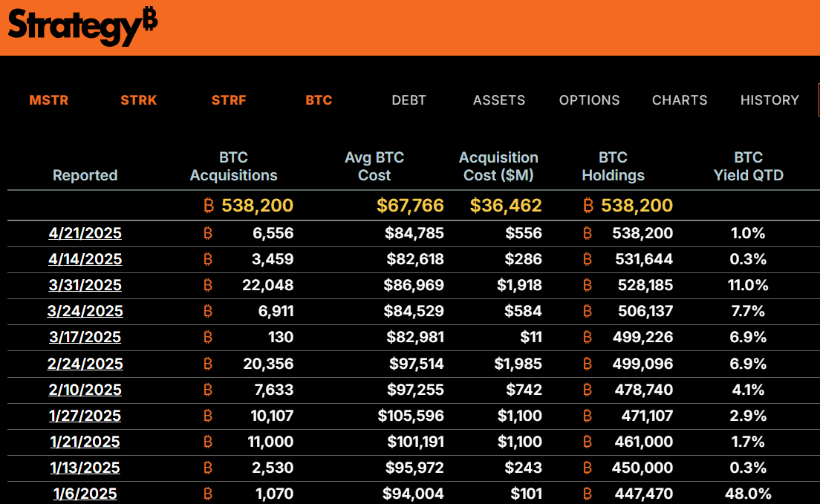Open the 4/21/2025 report link
This screenshot has height=504, width=820.
point(85,233)
